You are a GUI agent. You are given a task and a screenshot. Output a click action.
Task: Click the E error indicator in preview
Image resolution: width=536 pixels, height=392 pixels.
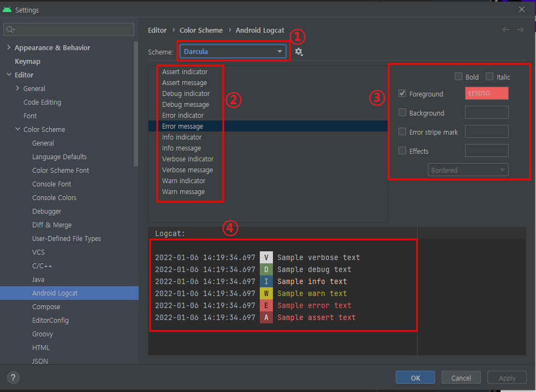tap(266, 305)
